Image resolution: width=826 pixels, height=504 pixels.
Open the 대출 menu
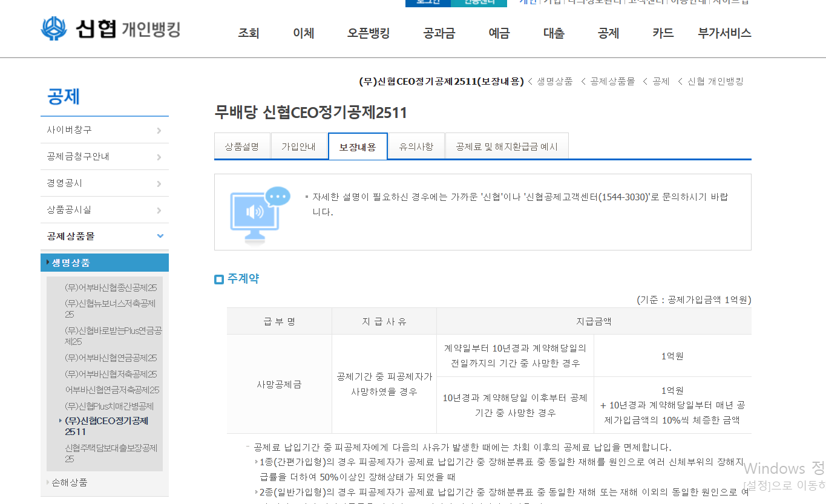[554, 33]
